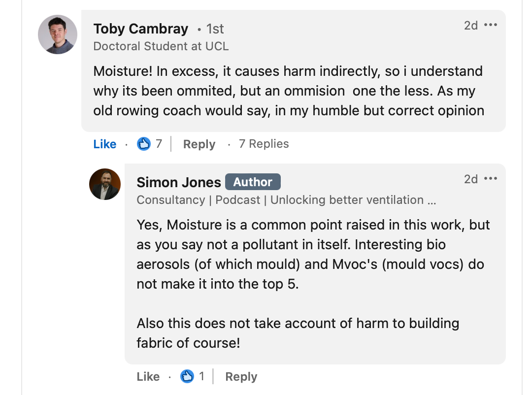Screen dimensions: 532x395
Task: Reply to Toby Cambray's comment
Action: (199, 144)
